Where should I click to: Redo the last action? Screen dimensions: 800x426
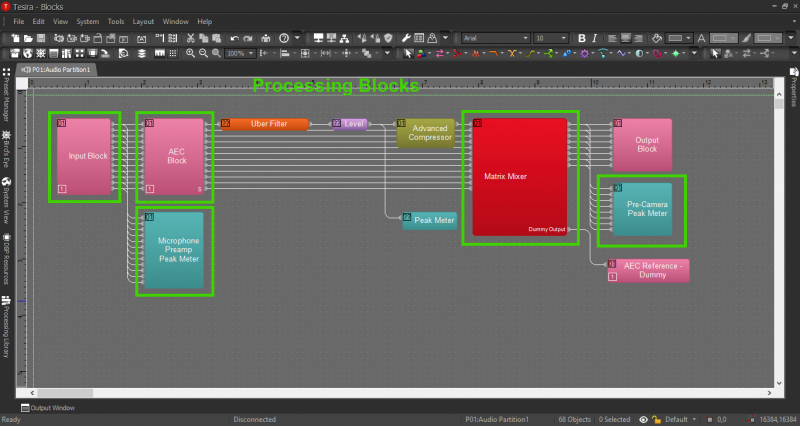pos(247,38)
